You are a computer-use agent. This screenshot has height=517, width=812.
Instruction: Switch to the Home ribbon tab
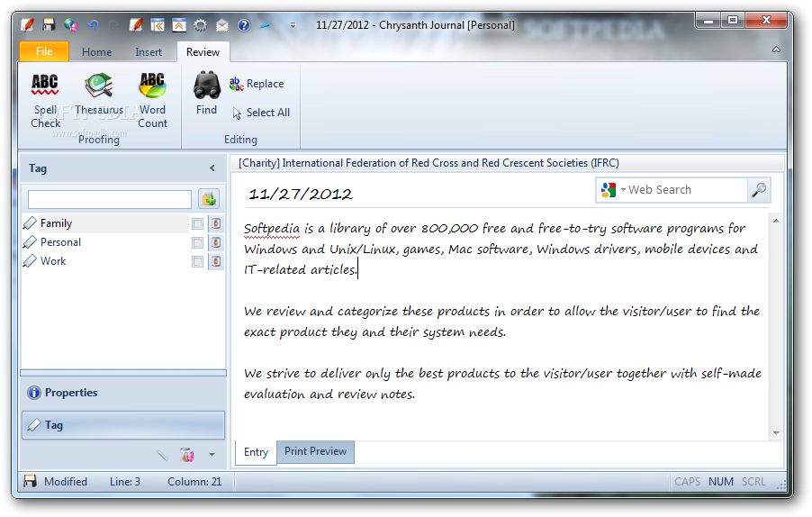97,52
